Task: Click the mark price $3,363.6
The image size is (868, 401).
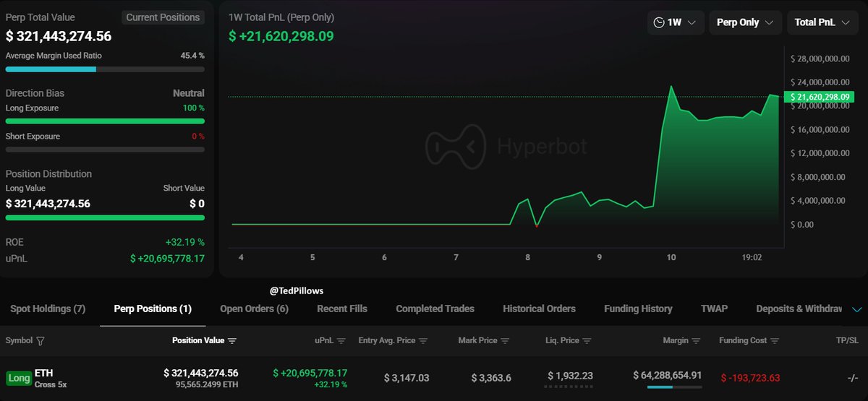Action: [x=491, y=378]
